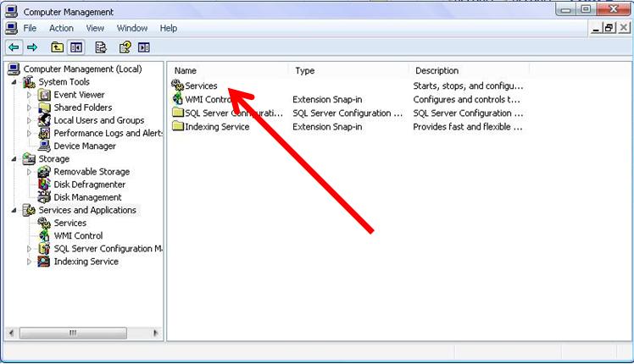
Task: Select Disk Management in the tree
Action: (87, 197)
